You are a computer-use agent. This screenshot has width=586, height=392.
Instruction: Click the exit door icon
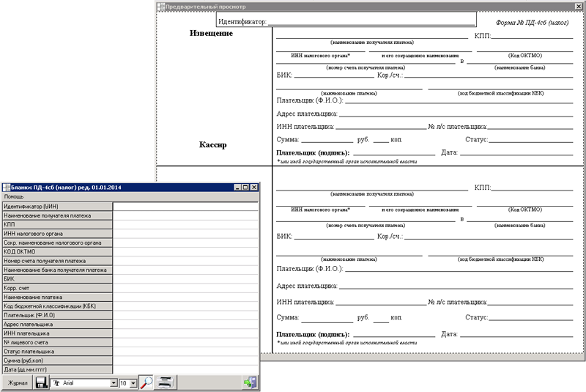point(250,382)
